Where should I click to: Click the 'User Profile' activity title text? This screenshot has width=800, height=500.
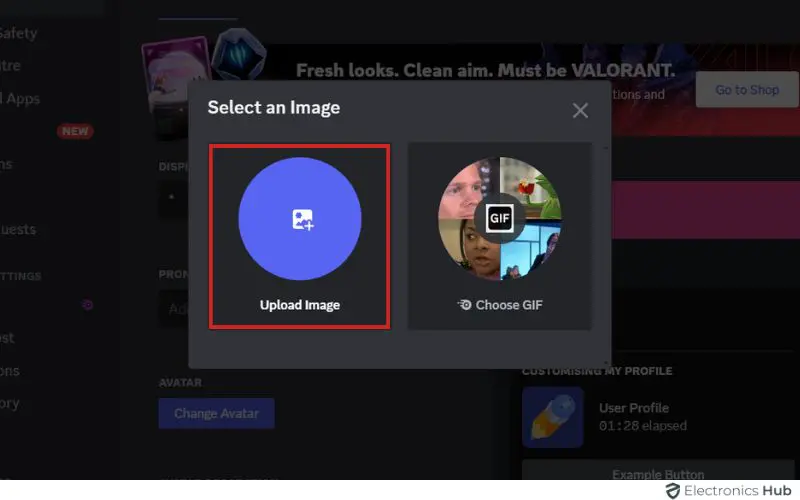pos(634,408)
